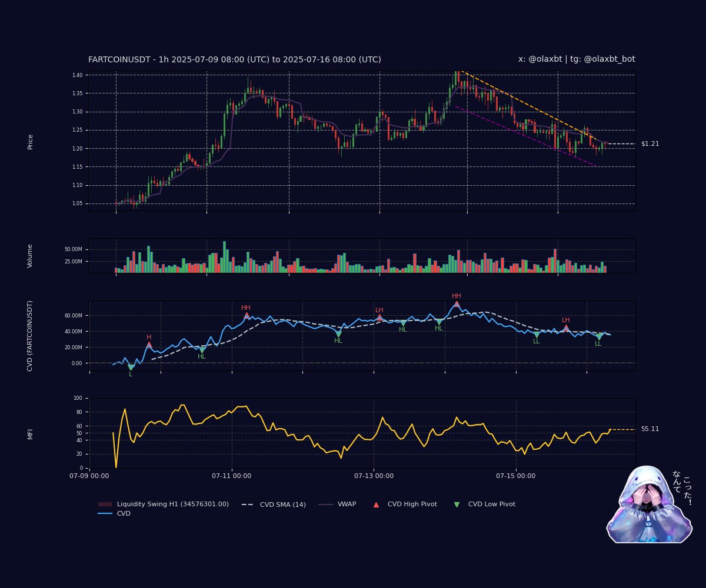Click the 20.00M CVD axis tick

(x=74, y=348)
